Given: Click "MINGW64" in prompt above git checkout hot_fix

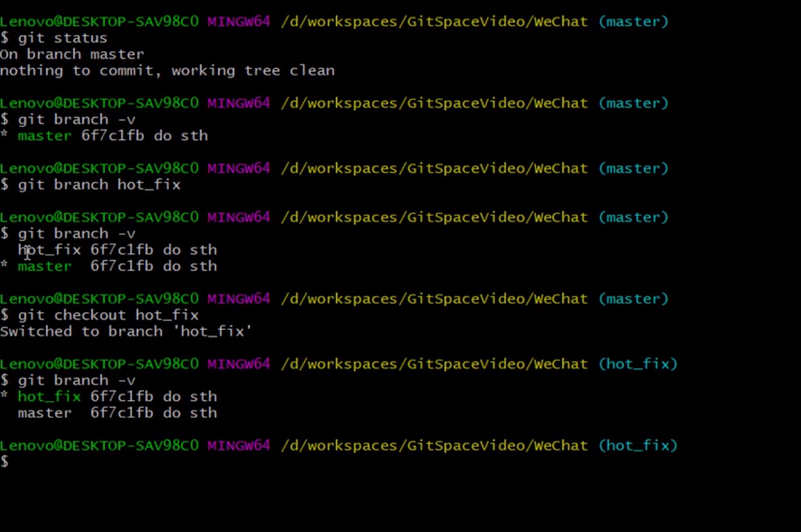Looking at the screenshot, I should [239, 299].
